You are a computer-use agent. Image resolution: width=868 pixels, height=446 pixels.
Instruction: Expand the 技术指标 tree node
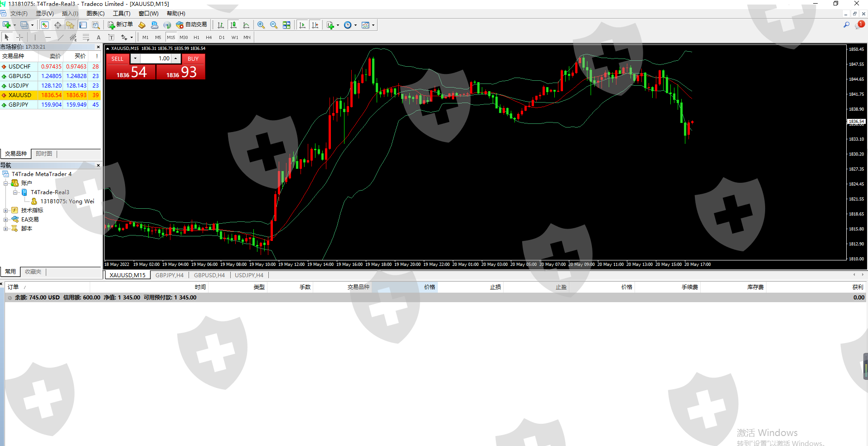6,211
